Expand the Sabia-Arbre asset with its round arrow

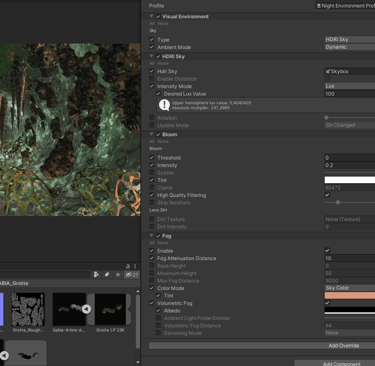86,309
